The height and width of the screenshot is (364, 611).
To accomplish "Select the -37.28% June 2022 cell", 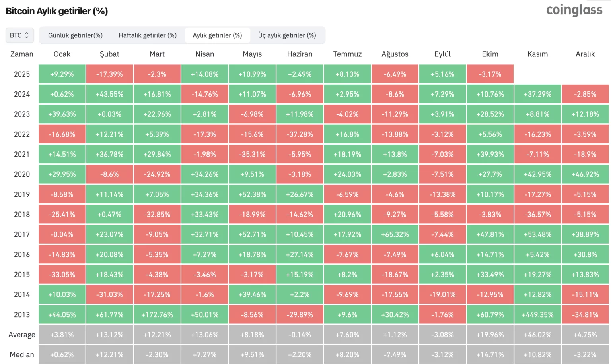I will (300, 134).
